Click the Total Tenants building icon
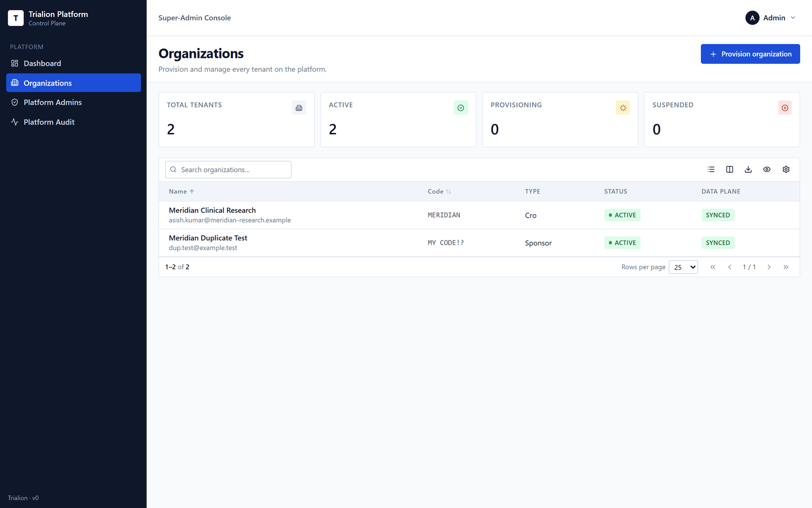 pyautogui.click(x=299, y=108)
